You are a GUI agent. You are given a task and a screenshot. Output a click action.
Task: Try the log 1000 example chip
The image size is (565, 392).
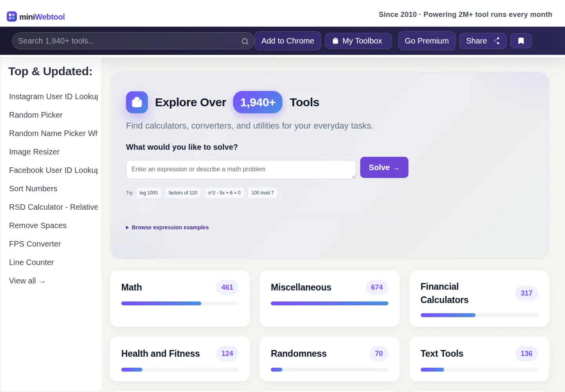point(149,193)
